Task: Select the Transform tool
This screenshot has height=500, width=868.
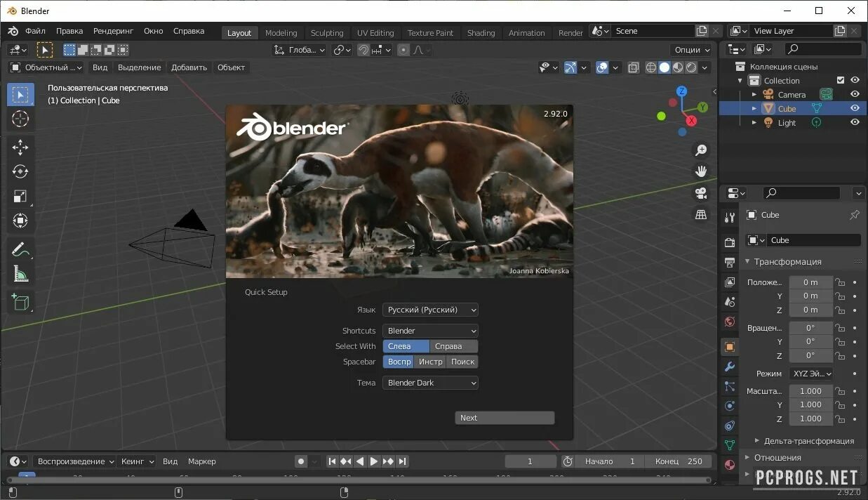Action: coord(20,221)
